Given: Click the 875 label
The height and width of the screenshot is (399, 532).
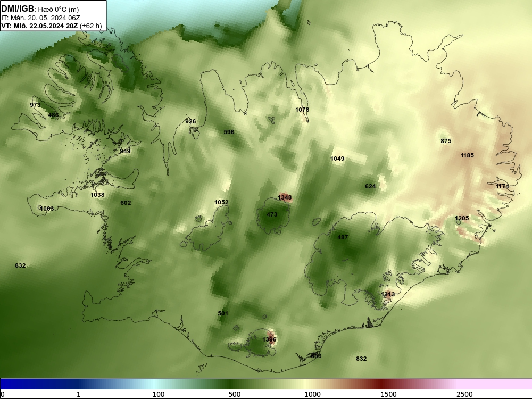Looking at the screenshot, I should (x=446, y=141).
